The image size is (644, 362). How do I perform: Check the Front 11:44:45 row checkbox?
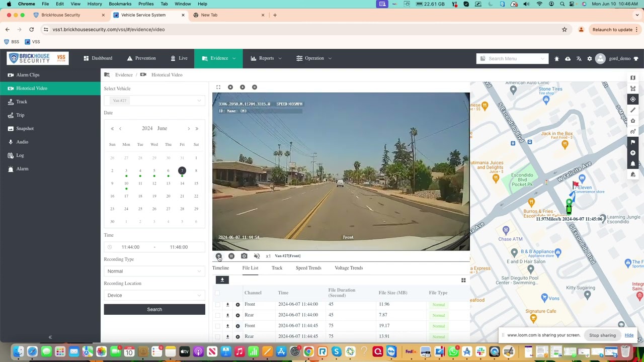point(217,326)
